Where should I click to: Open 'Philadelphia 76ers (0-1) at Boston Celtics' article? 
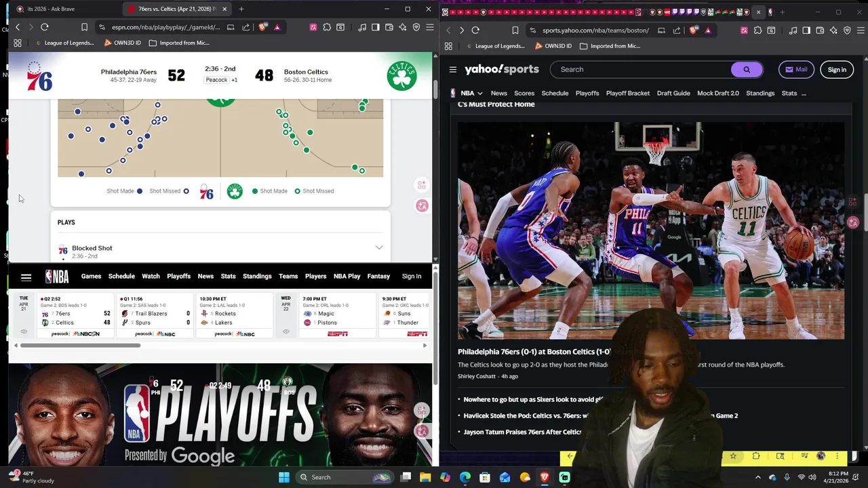[534, 352]
